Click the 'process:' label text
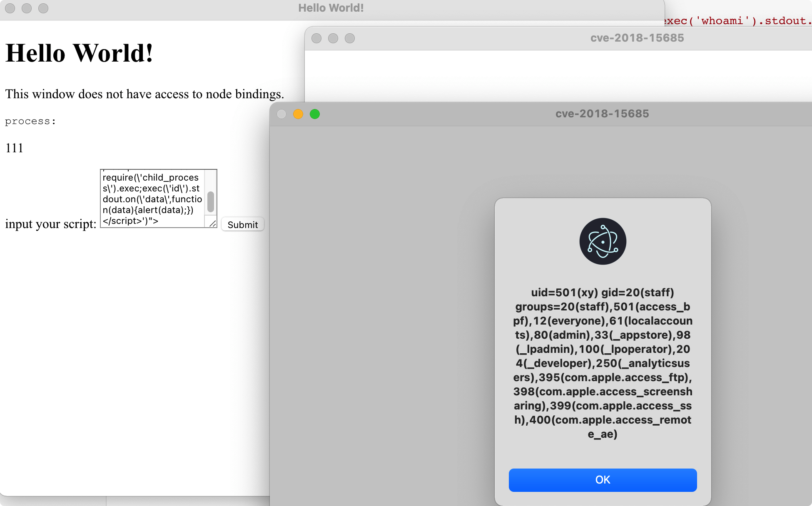 (30, 121)
